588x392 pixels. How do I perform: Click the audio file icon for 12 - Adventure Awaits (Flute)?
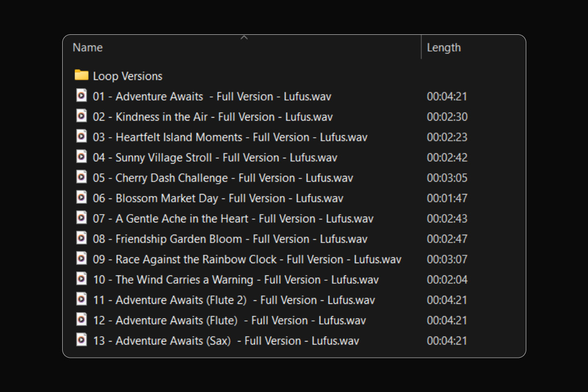[x=82, y=319]
